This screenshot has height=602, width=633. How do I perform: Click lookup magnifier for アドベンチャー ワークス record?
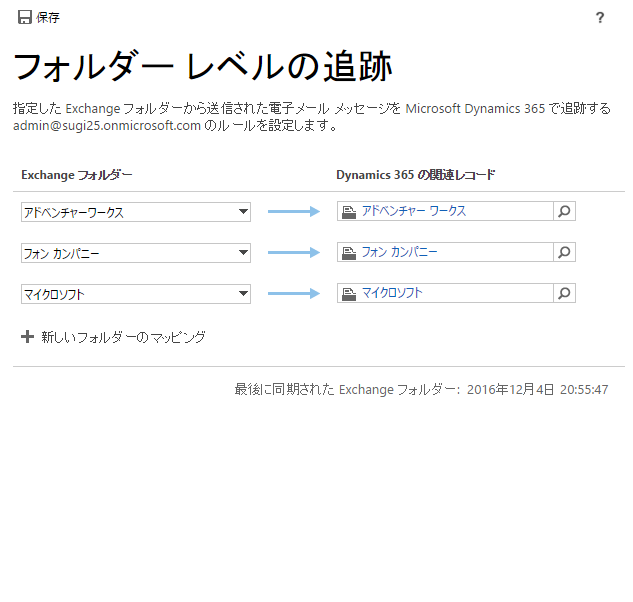(564, 211)
